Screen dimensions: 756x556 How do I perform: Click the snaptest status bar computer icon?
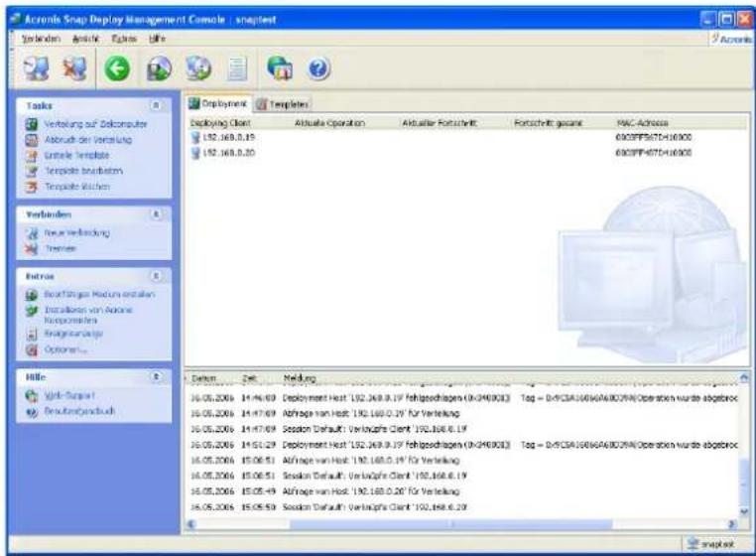click(x=693, y=544)
